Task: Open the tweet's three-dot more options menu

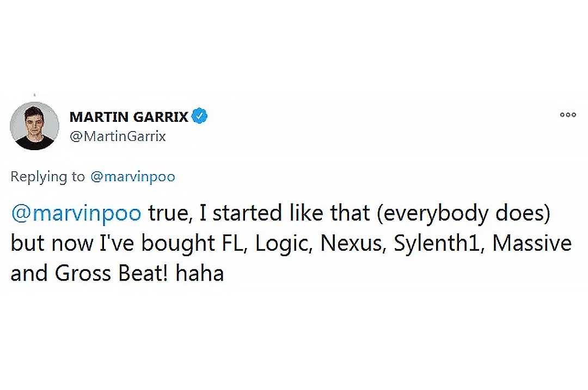Action: click(567, 115)
